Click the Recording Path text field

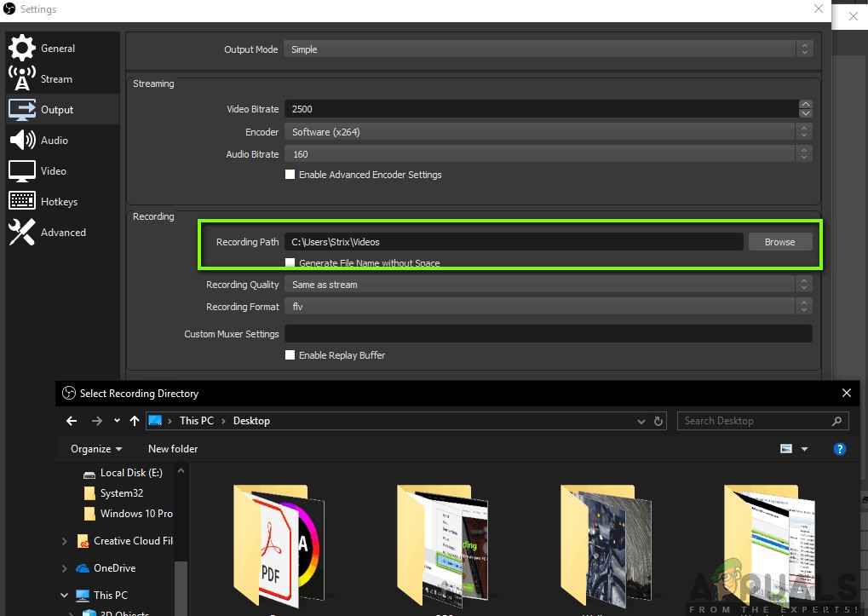(514, 242)
